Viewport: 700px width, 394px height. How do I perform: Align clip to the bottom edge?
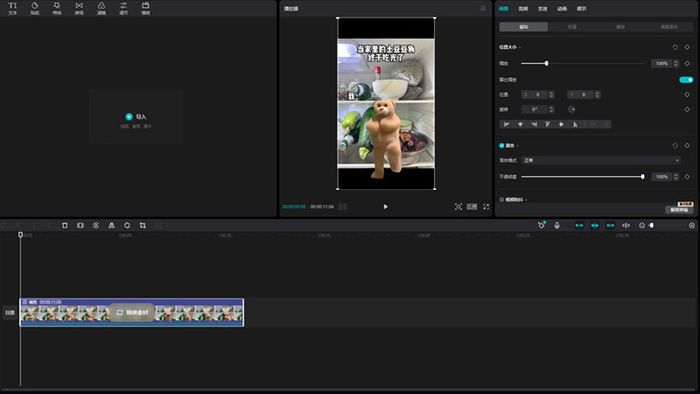coord(575,124)
